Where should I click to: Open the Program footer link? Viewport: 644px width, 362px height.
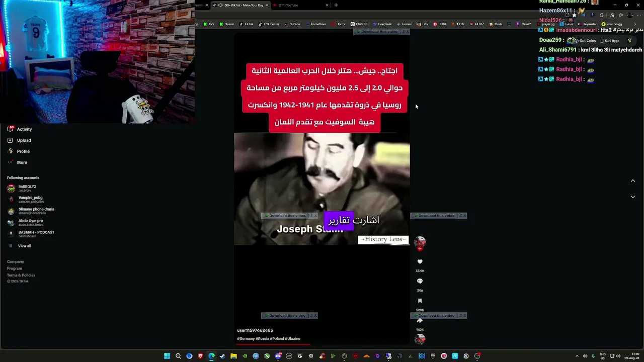15,268
